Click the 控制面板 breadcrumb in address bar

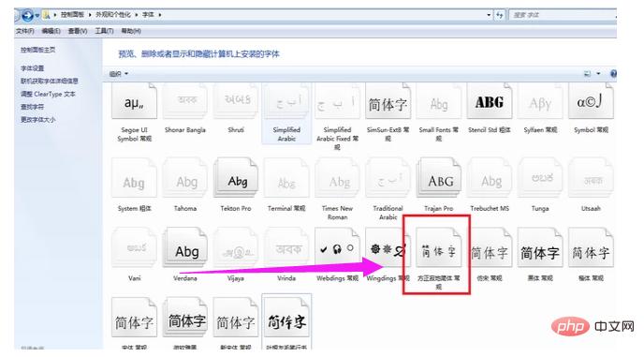pyautogui.click(x=72, y=15)
